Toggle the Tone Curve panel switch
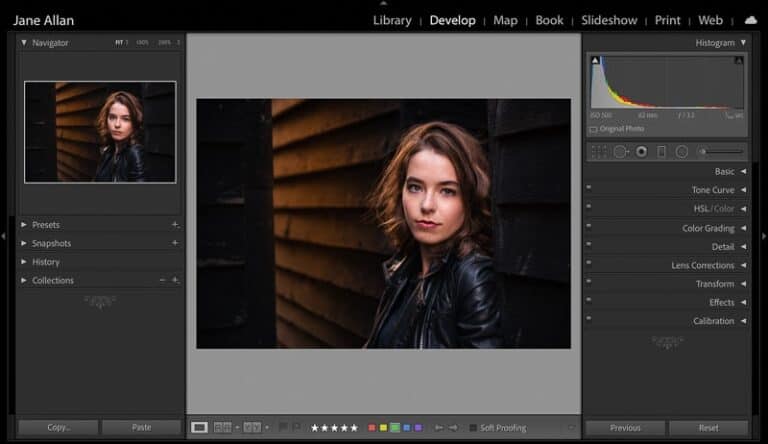Viewport: 768px width, 444px height. 588,187
